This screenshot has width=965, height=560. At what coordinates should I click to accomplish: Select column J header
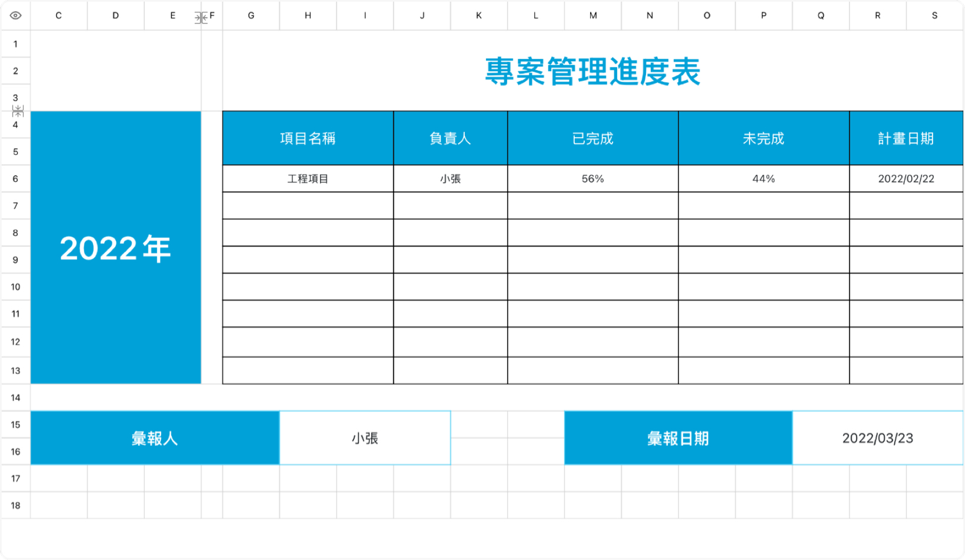[422, 15]
